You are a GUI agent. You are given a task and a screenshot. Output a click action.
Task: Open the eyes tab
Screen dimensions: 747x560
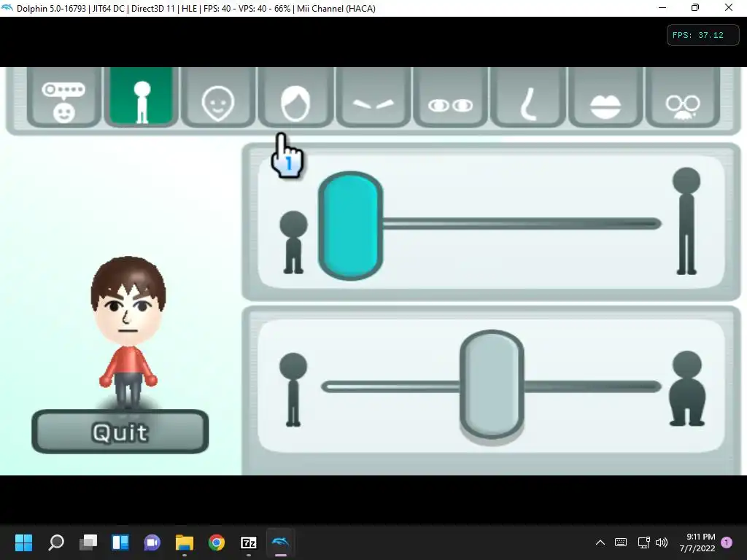click(x=450, y=97)
